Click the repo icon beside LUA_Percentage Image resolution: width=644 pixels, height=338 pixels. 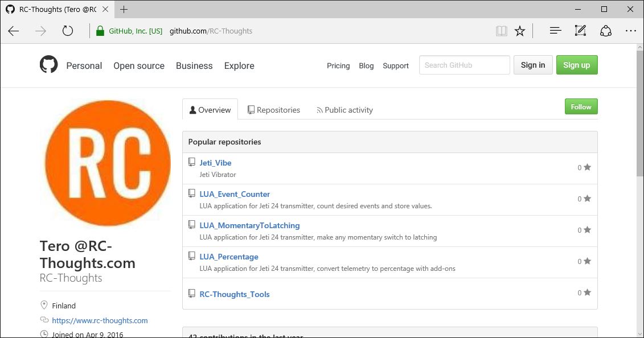click(191, 256)
